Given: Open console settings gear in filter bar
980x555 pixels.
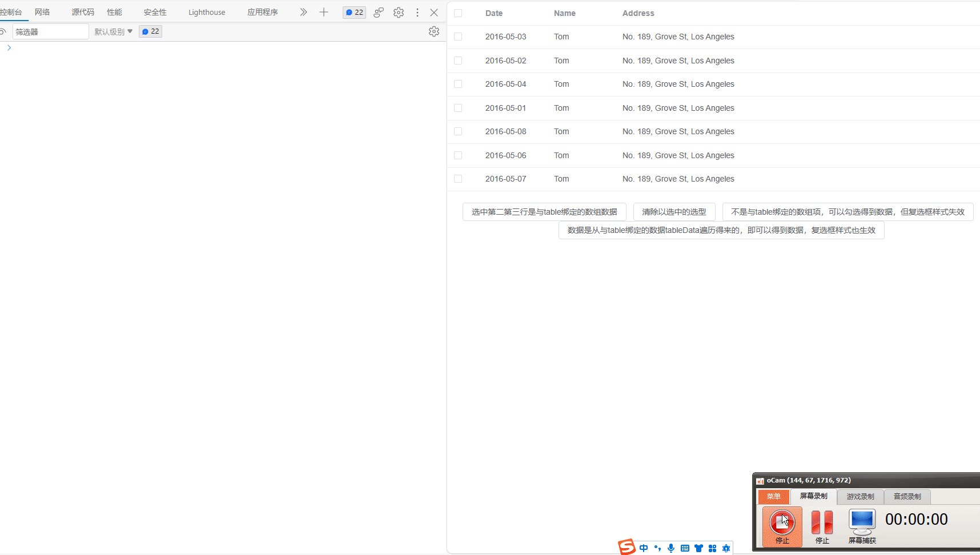Looking at the screenshot, I should coord(434,31).
